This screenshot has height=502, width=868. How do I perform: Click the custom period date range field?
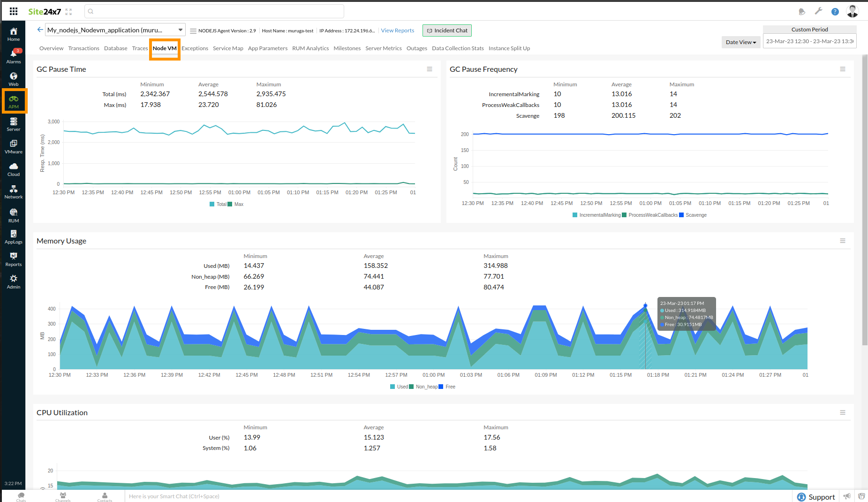coord(809,41)
